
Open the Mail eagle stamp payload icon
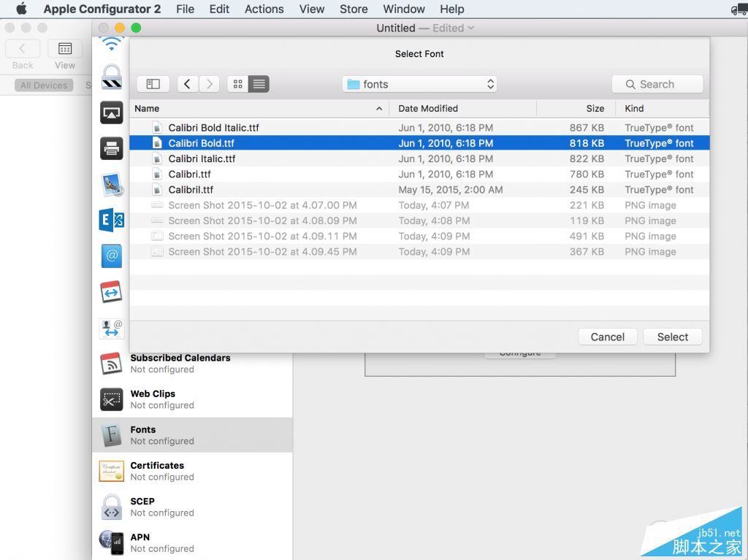click(x=112, y=185)
